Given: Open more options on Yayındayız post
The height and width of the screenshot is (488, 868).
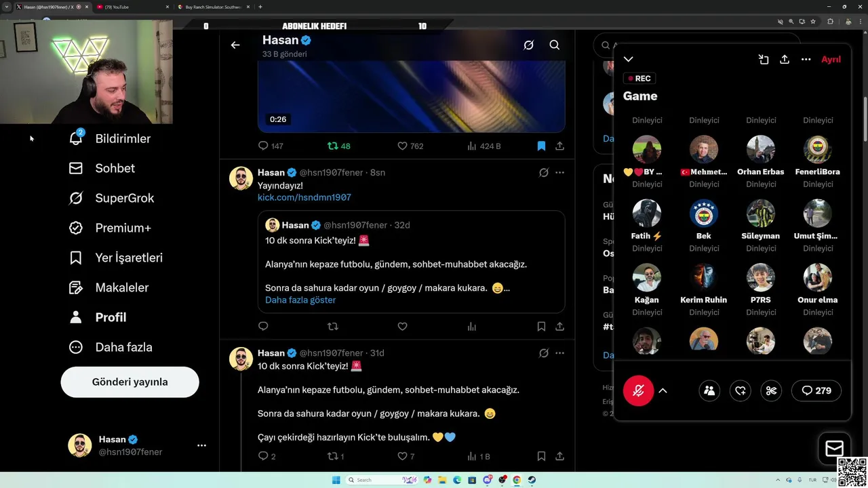Looking at the screenshot, I should pyautogui.click(x=559, y=172).
